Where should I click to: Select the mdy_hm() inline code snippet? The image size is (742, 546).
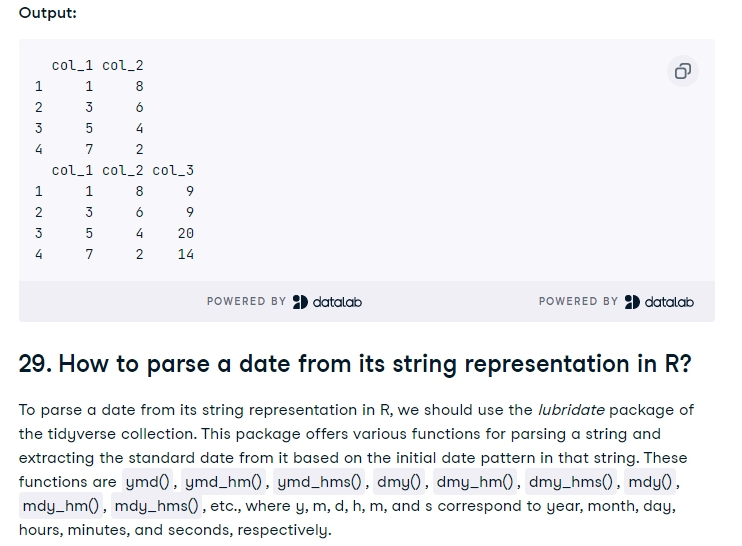(x=61, y=506)
